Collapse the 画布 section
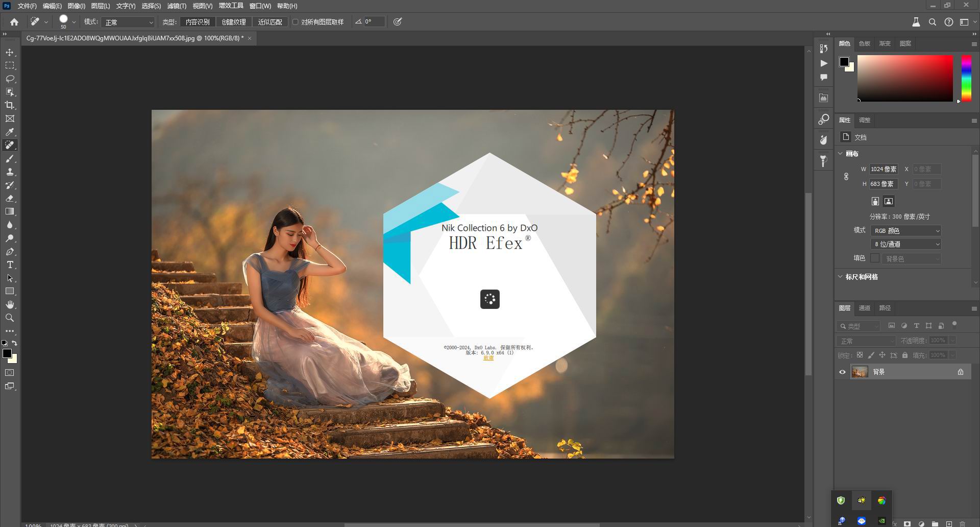980x527 pixels. click(x=840, y=153)
